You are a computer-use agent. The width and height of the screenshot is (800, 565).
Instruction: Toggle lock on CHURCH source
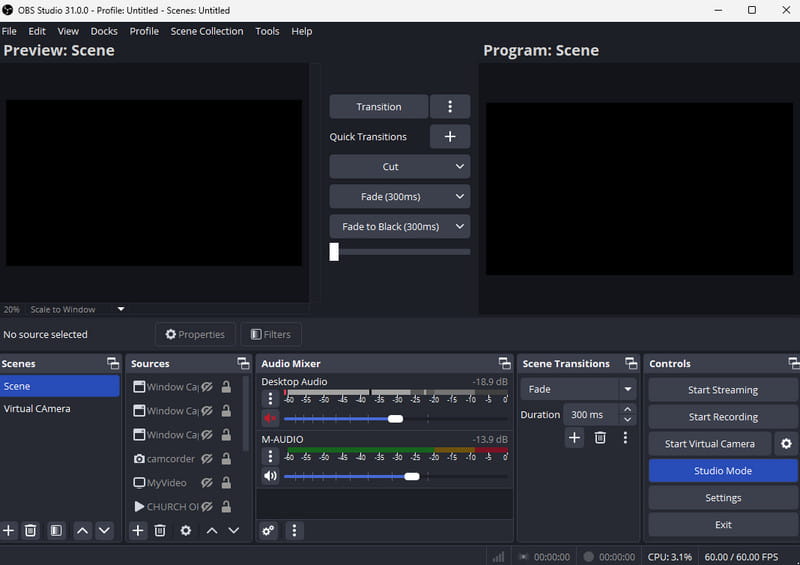click(226, 507)
